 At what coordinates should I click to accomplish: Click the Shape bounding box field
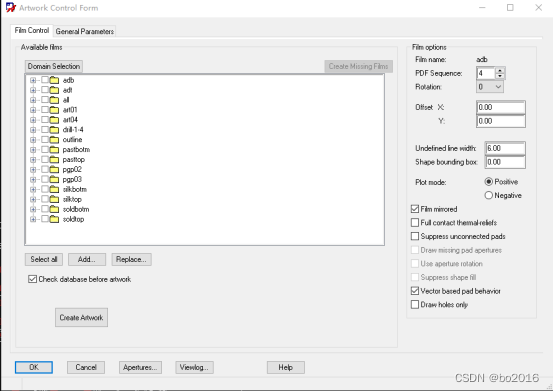tap(505, 162)
